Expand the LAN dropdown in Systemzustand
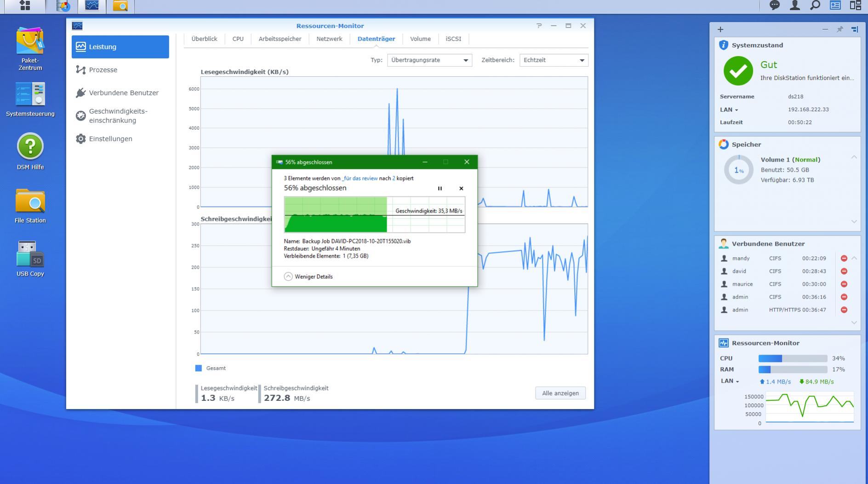Viewport: 868px width, 484px height. [729, 109]
